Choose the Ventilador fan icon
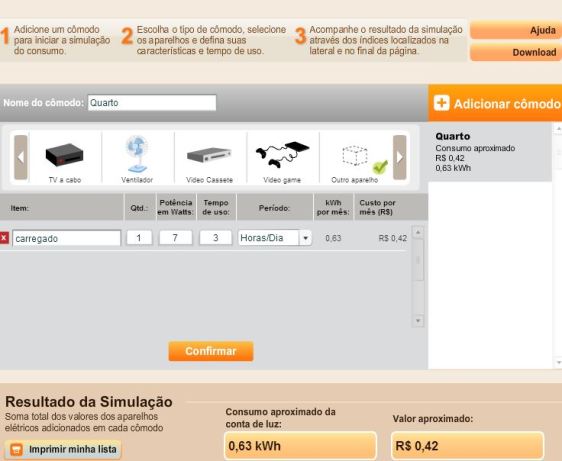Viewport: 562px width, 461px height. click(137, 158)
